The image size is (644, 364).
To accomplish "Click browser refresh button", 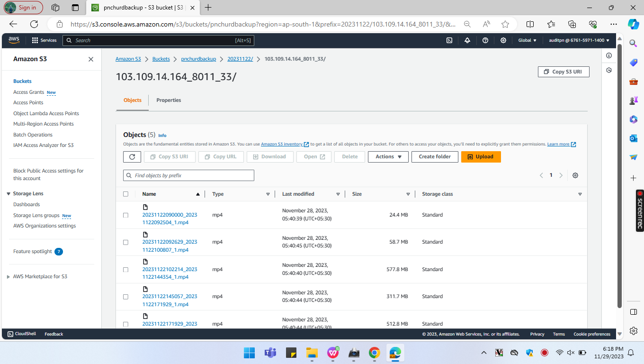I will [34, 24].
